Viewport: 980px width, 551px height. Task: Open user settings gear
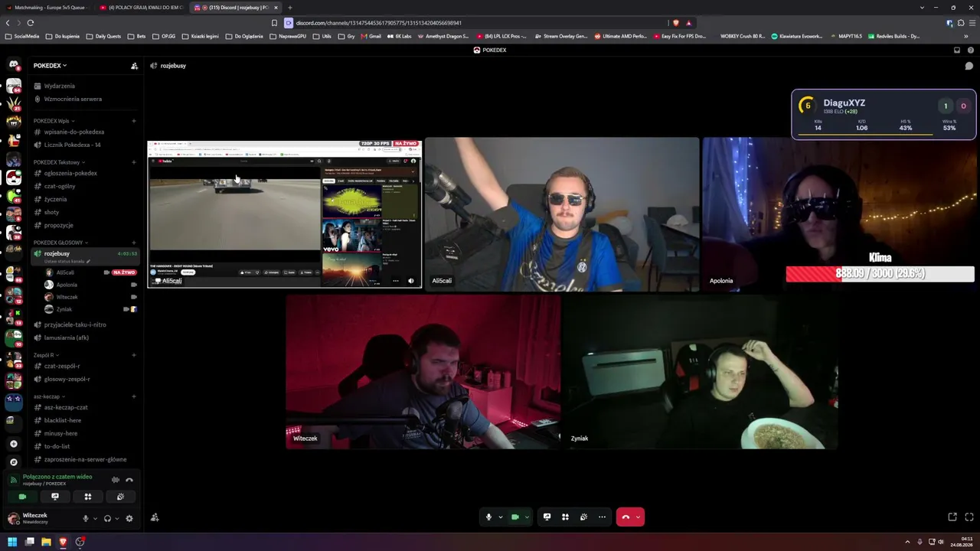(x=129, y=518)
